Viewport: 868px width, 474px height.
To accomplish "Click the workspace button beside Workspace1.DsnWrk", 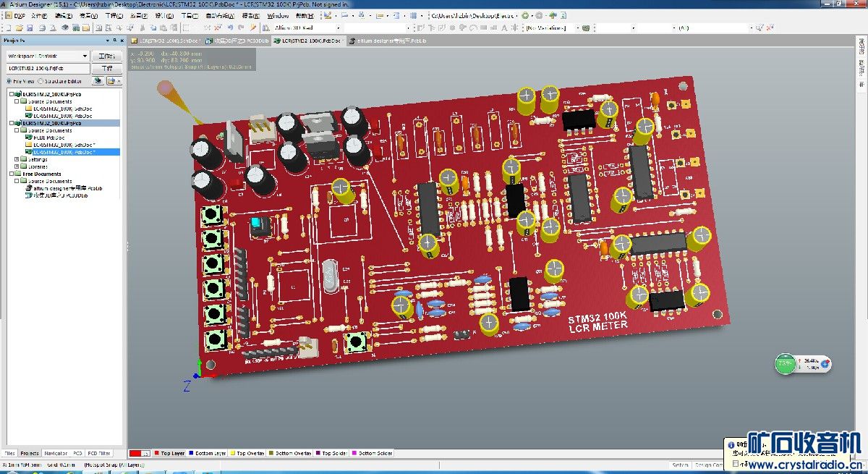I will point(106,56).
